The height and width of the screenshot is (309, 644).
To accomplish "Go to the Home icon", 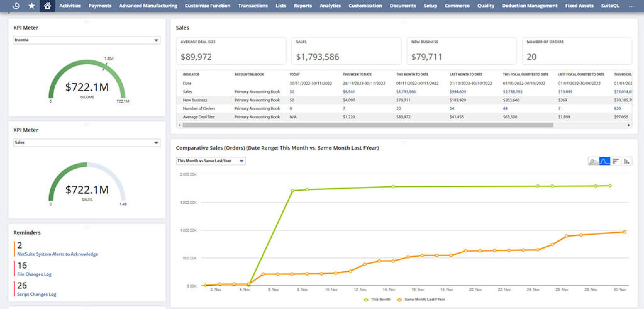I will coord(47,6).
